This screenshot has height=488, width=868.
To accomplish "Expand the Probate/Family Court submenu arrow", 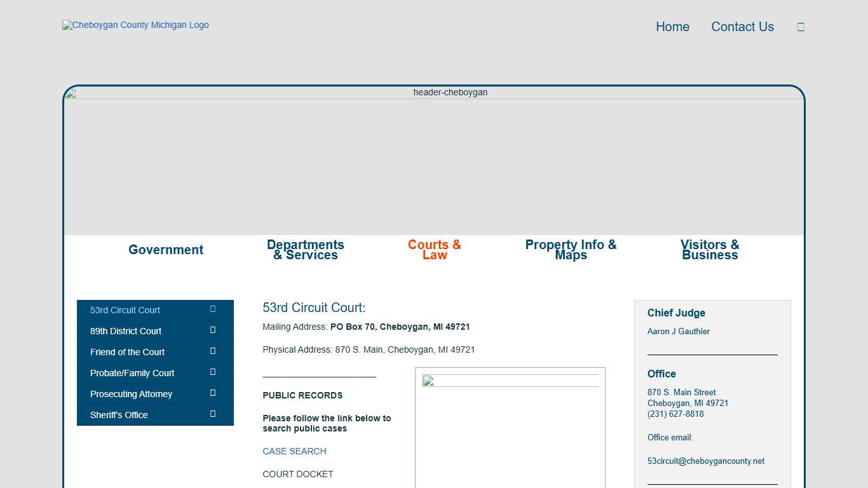I will 213,372.
